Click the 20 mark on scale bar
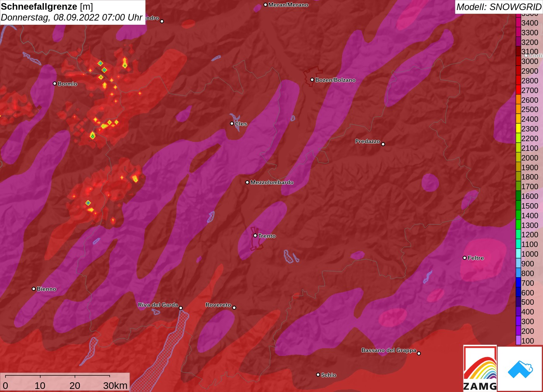This screenshot has height=392, width=543. [x=75, y=385]
